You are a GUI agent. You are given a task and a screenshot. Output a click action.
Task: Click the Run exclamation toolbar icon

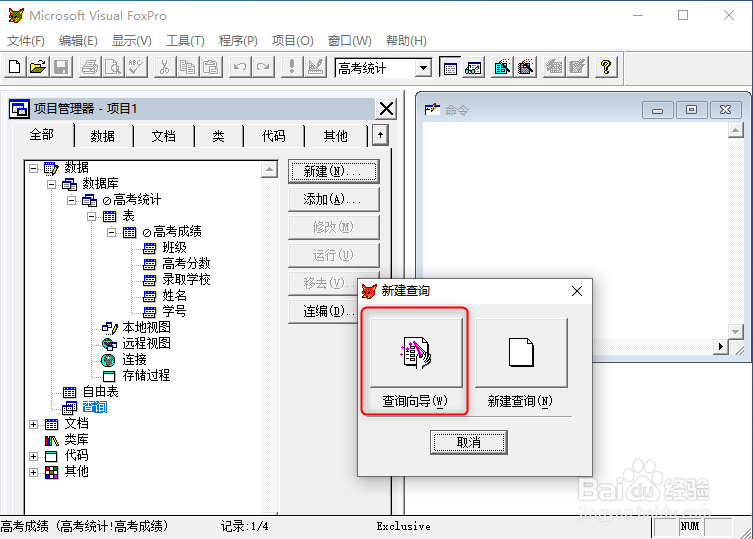[x=291, y=67]
